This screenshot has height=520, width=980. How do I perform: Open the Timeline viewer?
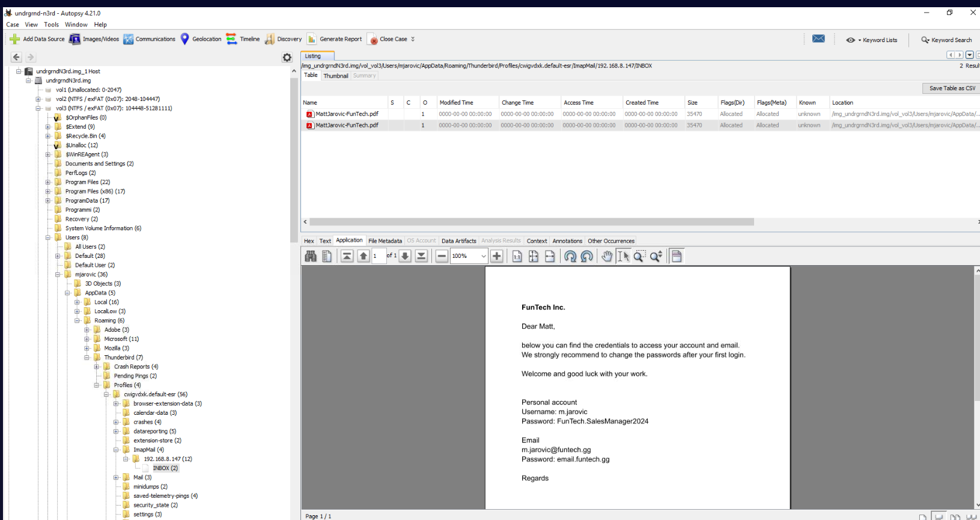pos(243,39)
